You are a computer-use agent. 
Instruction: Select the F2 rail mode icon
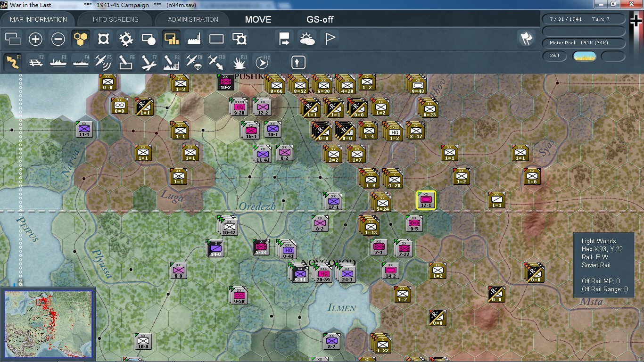[x=36, y=62]
